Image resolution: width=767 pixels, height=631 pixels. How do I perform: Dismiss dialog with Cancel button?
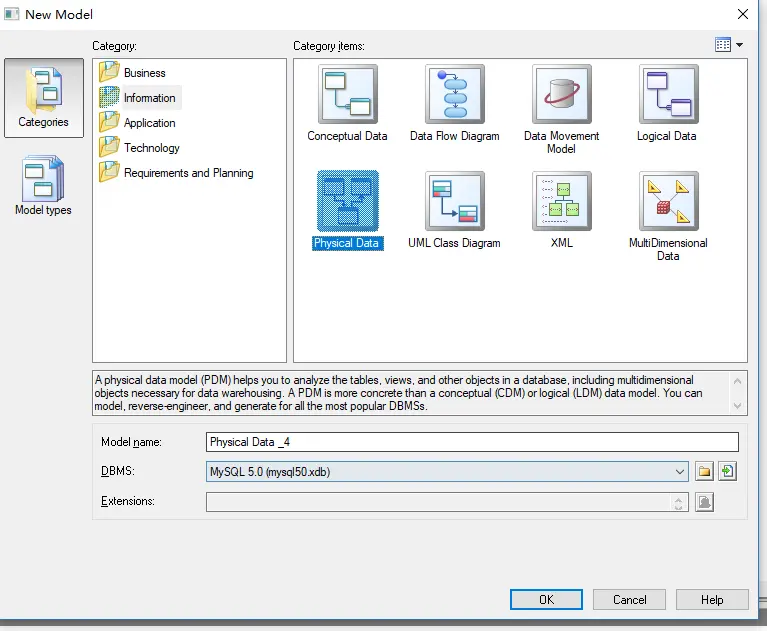630,600
